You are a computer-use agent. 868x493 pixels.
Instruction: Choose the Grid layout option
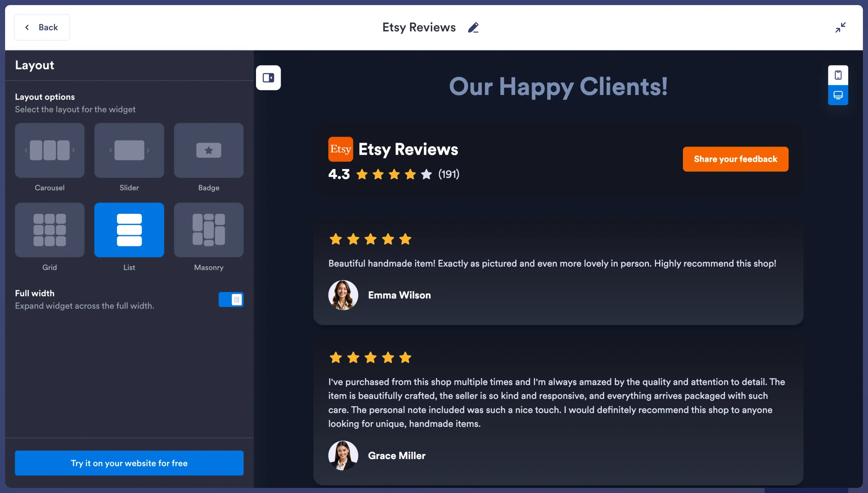coord(50,230)
